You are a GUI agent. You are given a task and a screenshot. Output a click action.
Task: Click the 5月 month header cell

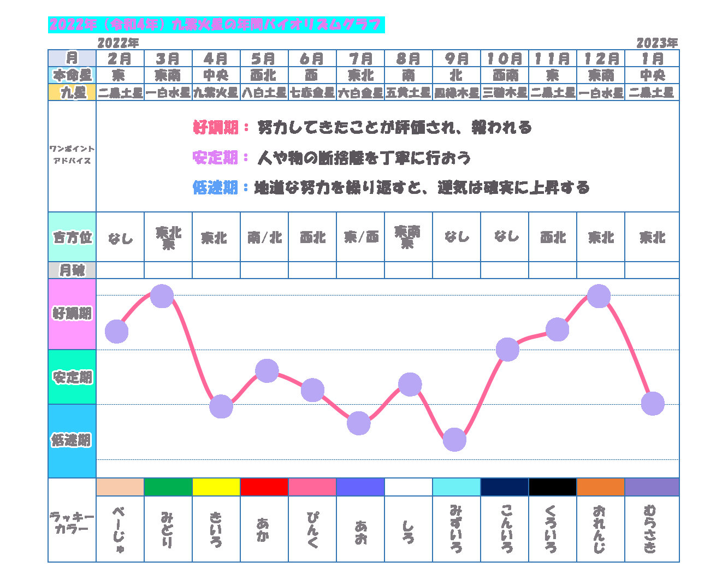pyautogui.click(x=264, y=58)
